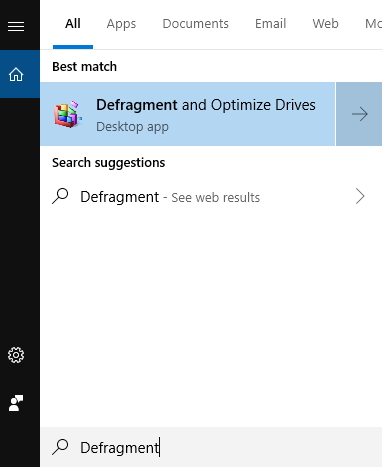
Task: Switch to the Apps tab
Action: coord(121,24)
